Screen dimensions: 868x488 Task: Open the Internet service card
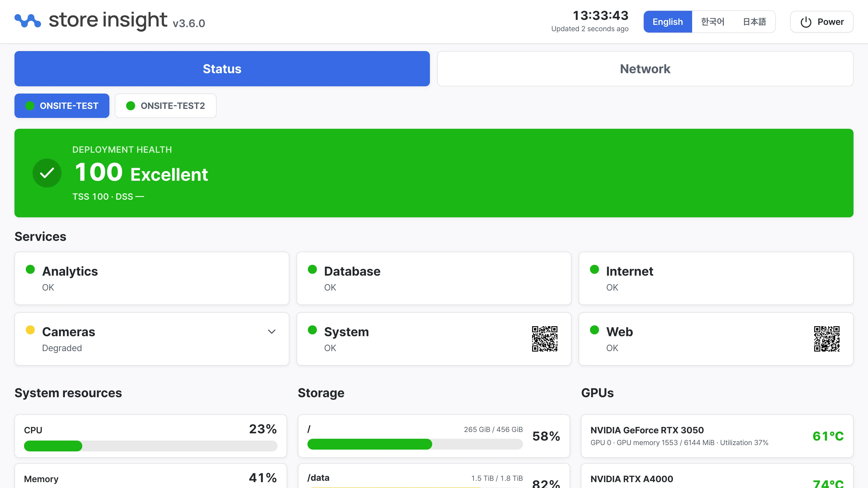pyautogui.click(x=716, y=278)
